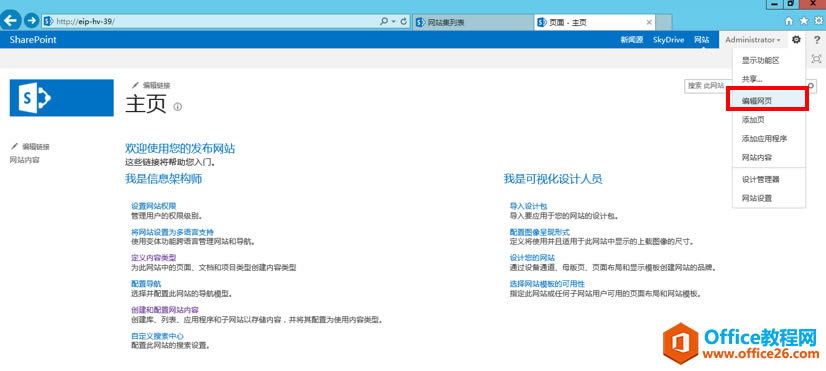Click the SharePoint help question mark
Screen dimensions: 826x371
pyautogui.click(x=817, y=40)
